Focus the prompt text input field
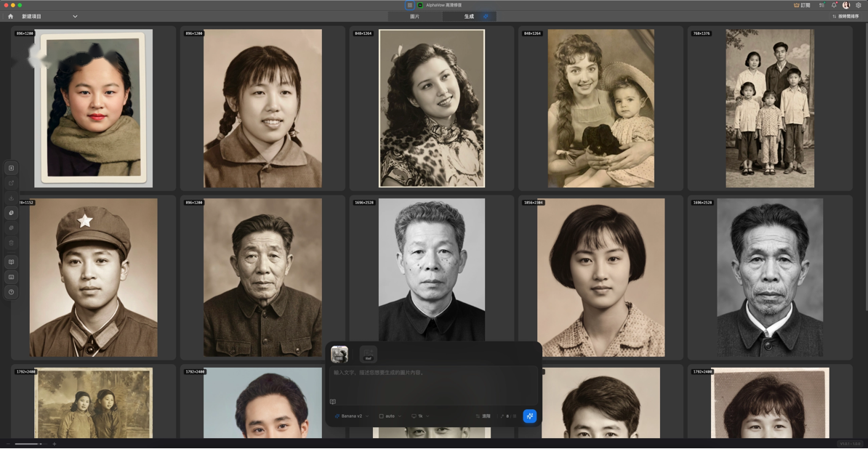Viewport: 868px width, 449px height. point(433,385)
